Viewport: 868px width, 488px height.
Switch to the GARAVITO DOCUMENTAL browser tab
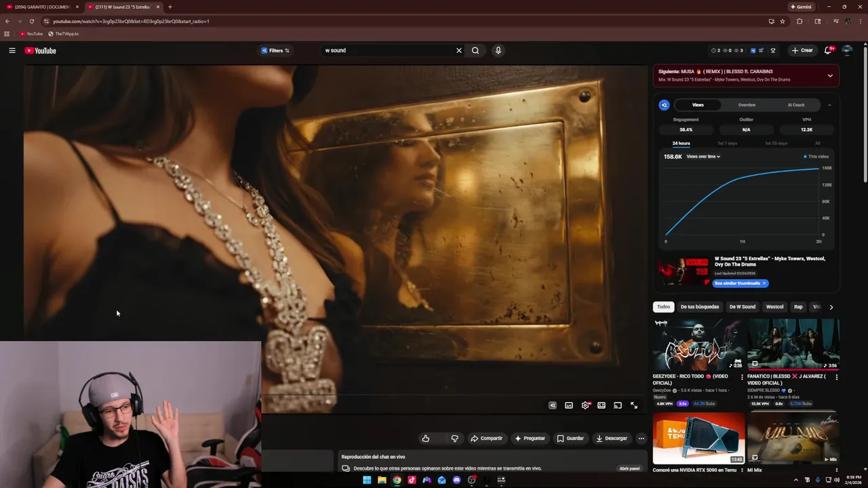click(x=41, y=7)
